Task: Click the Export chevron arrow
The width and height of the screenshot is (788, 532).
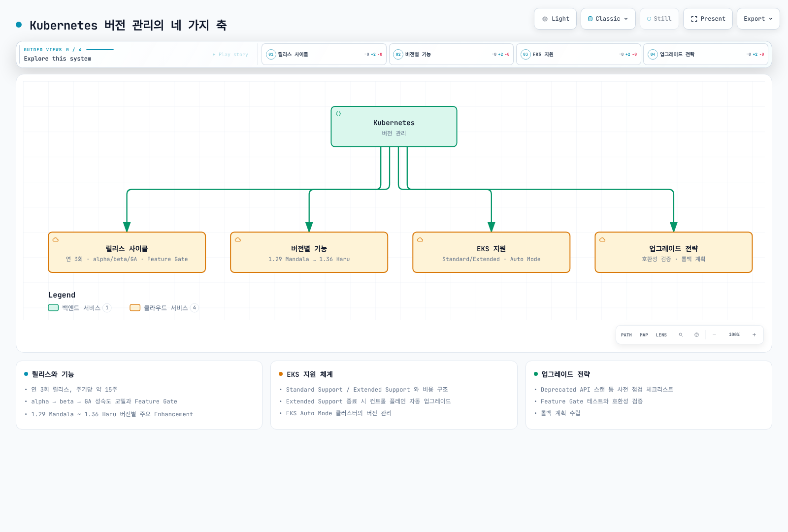Action: click(x=771, y=19)
